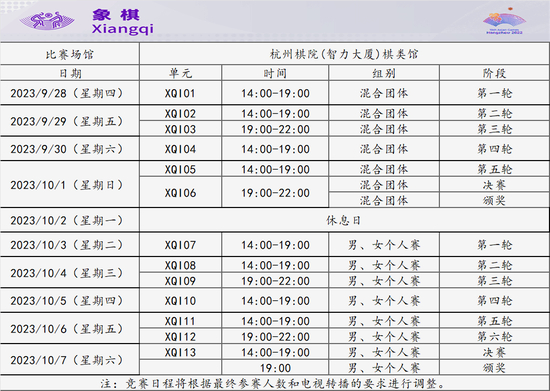Click the 象棋 Xiangqi title text
The image size is (550, 391).
122,22
